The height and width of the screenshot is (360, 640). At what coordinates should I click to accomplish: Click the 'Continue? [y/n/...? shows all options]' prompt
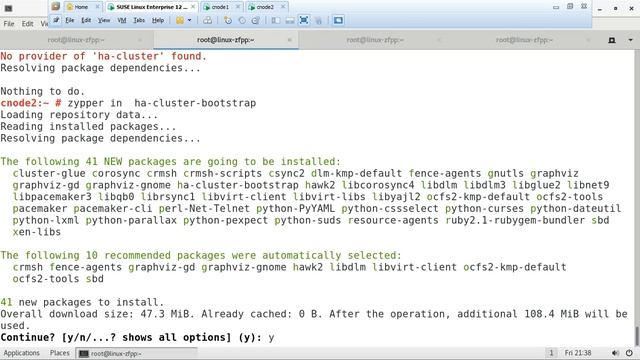(x=131, y=338)
